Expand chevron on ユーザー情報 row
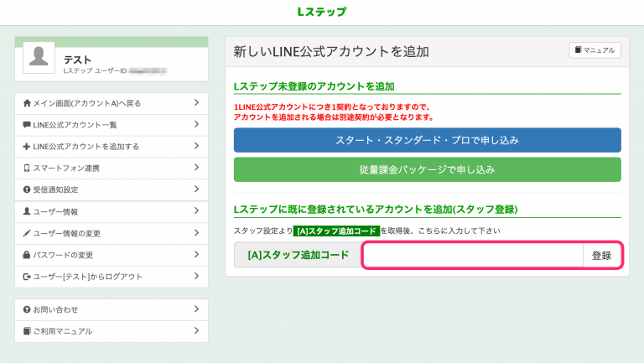The image size is (644, 363). coord(196,210)
